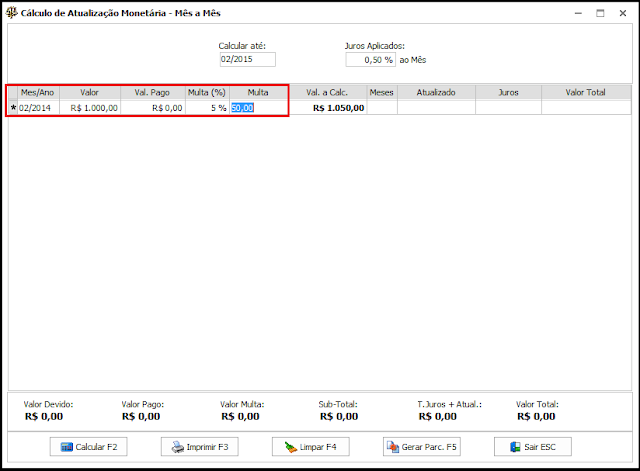Viewport: 640px width, 471px height.
Task: Select the Atualizado column header
Action: (x=436, y=93)
